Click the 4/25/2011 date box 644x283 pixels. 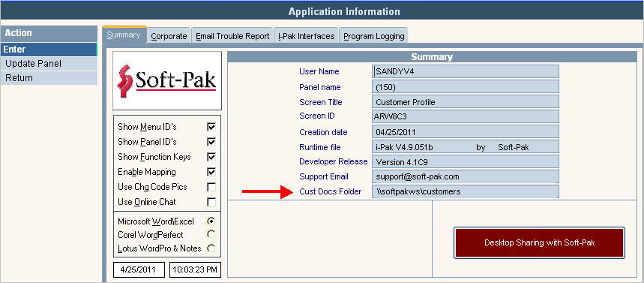tap(139, 270)
